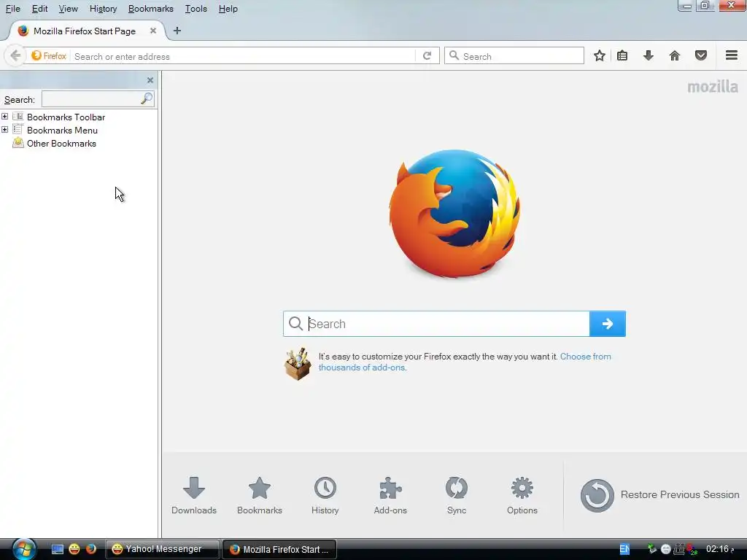Screen dimensions: 747x560
Task: Close the Mozilla Firefox Start Page tab
Action: [x=153, y=31]
